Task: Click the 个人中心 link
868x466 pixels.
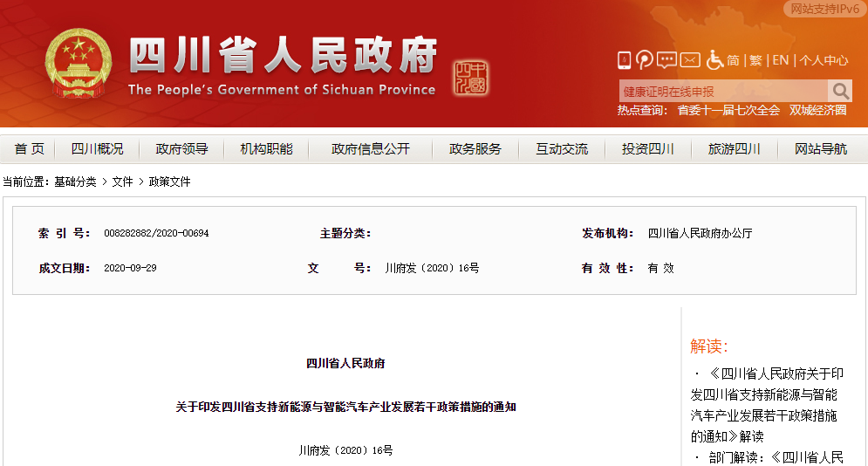Action: click(824, 60)
